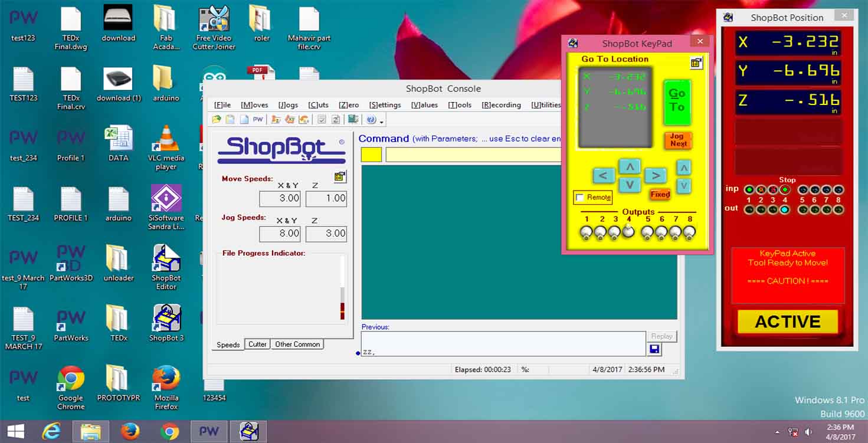Open the [R]ecording menu
Image resolution: width=868 pixels, height=443 pixels.
tap(501, 105)
